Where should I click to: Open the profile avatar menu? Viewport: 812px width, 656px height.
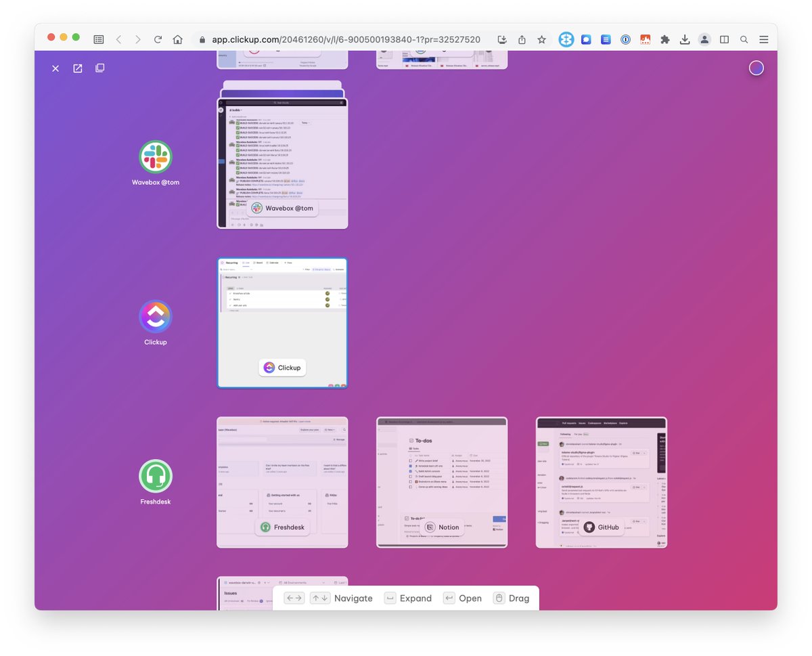pos(704,40)
